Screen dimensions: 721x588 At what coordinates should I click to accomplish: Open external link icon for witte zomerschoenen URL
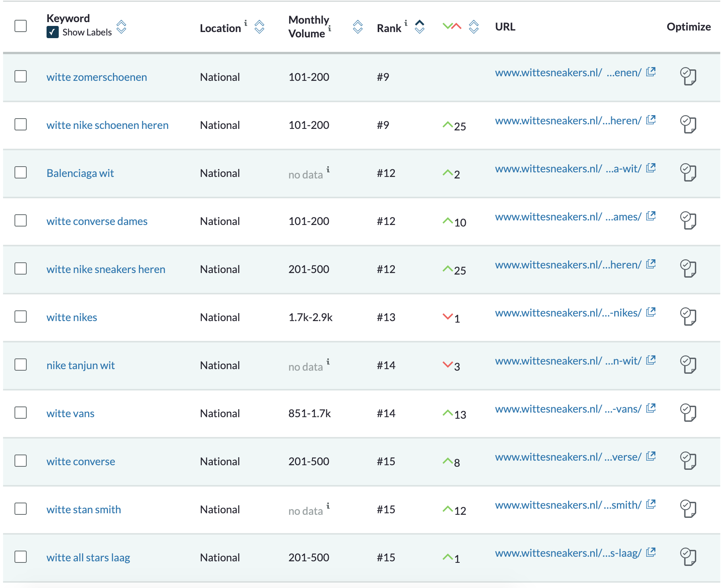coord(651,72)
